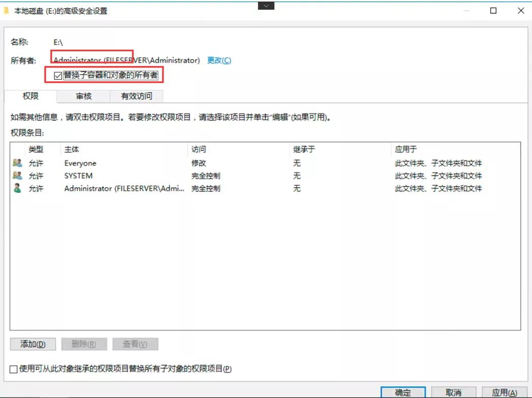Switch to the 审核 tab
The height and width of the screenshot is (398, 532).
click(x=83, y=96)
